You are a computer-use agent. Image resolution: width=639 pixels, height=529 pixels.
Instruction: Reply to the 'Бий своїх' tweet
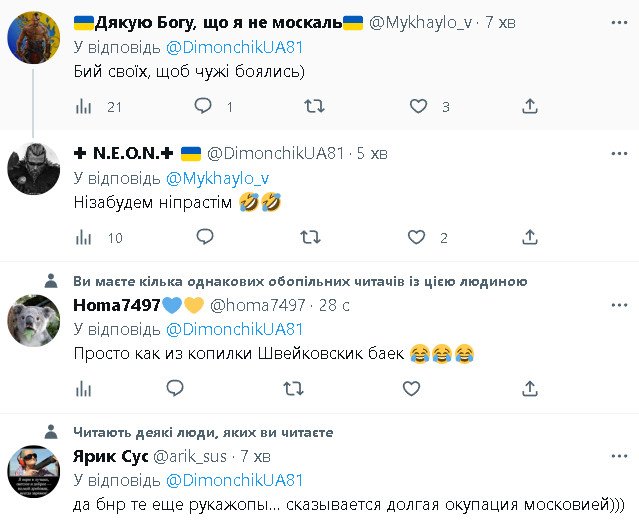click(203, 106)
